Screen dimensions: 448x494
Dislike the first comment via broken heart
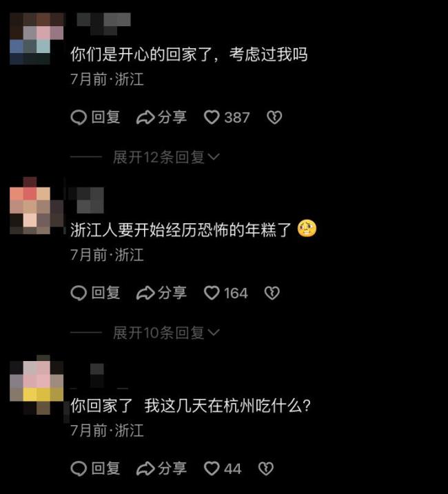coord(274,118)
